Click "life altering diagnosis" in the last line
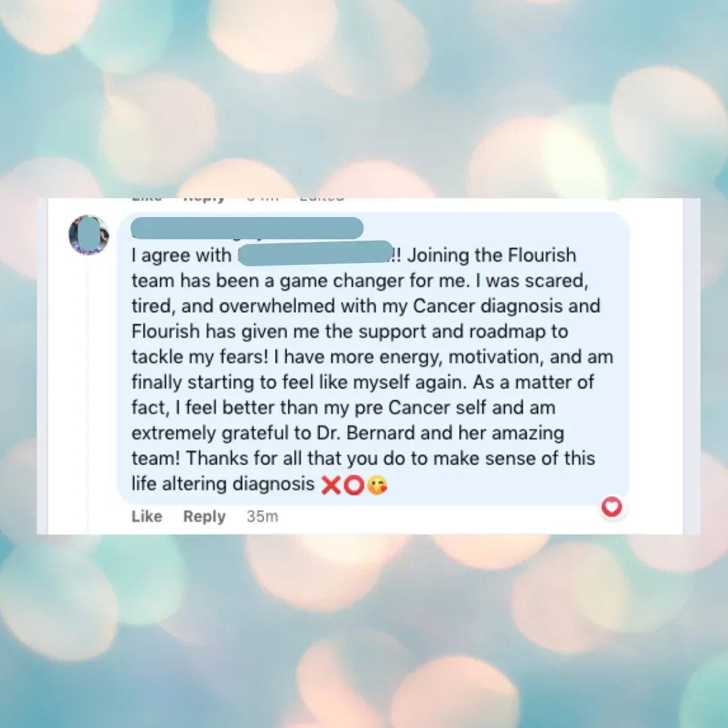 (x=223, y=484)
